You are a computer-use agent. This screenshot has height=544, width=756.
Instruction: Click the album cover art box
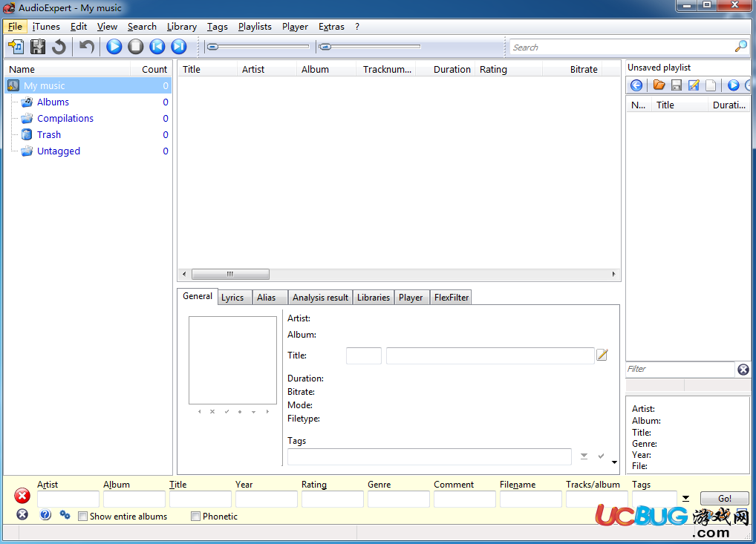[x=232, y=360]
